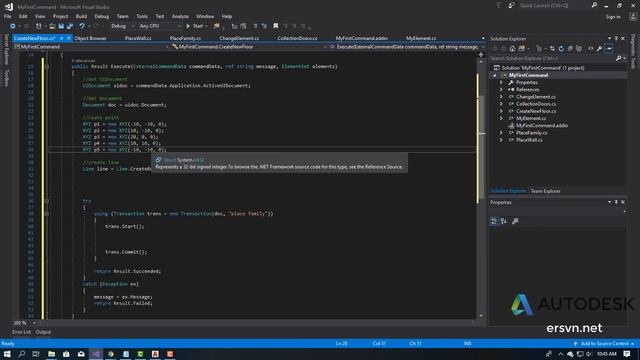Click the Categorized icon in Properties panel
The height and width of the screenshot is (360, 640).
pyautogui.click(x=494, y=221)
